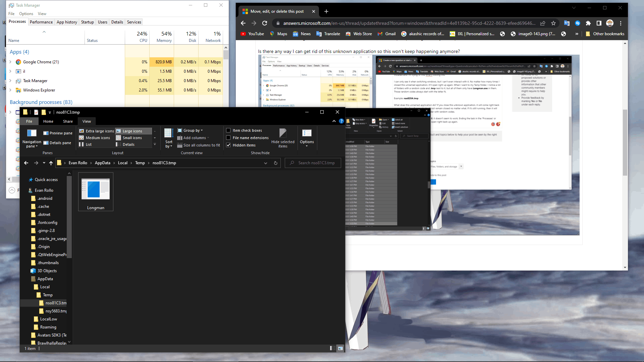Image resolution: width=644 pixels, height=362 pixels.
Task: Open the Web Store bookmark
Action: [359, 34]
